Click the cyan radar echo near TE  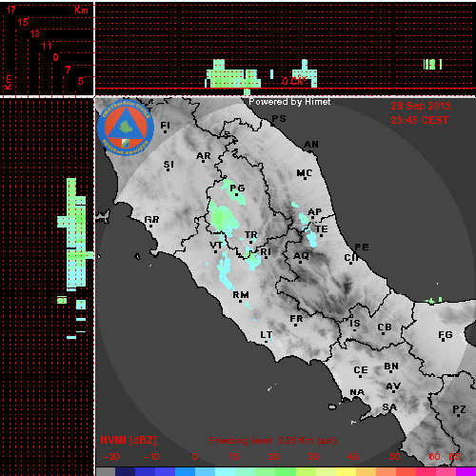point(312,239)
